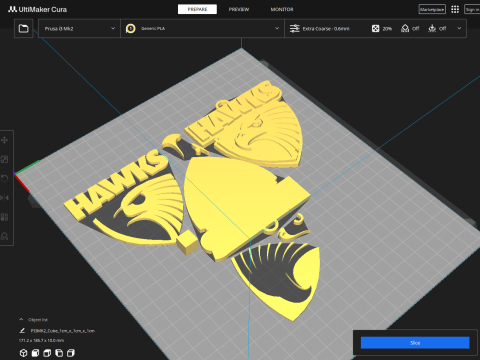Switch to 3D perspective view icon
Viewport: 480px width, 360px height.
(23, 353)
